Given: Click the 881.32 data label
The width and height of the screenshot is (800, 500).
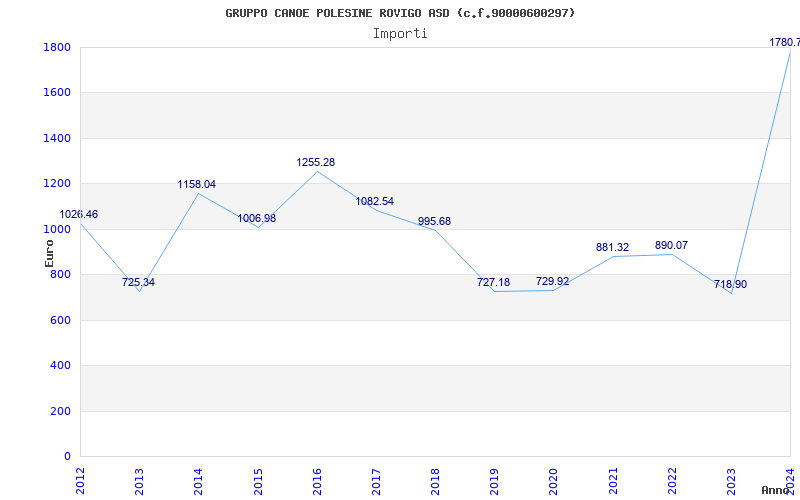Looking at the screenshot, I should (x=612, y=247).
